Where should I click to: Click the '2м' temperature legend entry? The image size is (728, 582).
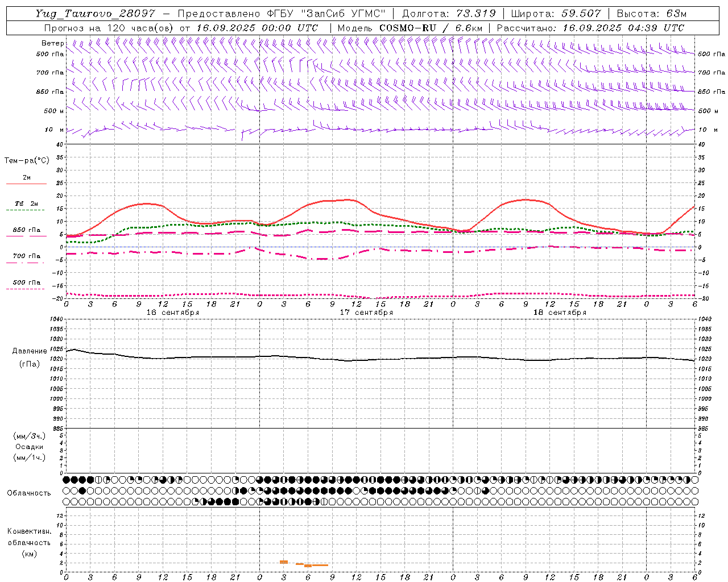click(27, 177)
